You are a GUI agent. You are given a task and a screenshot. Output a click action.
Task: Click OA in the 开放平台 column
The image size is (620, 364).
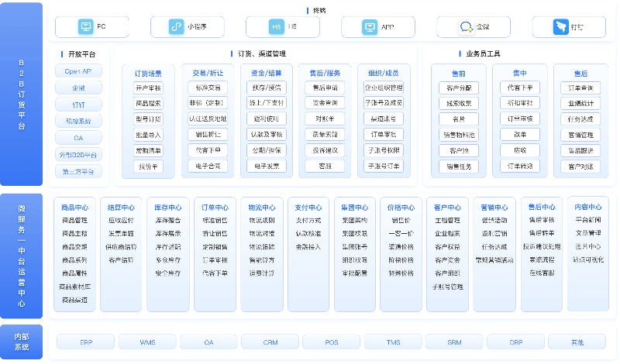(79, 138)
